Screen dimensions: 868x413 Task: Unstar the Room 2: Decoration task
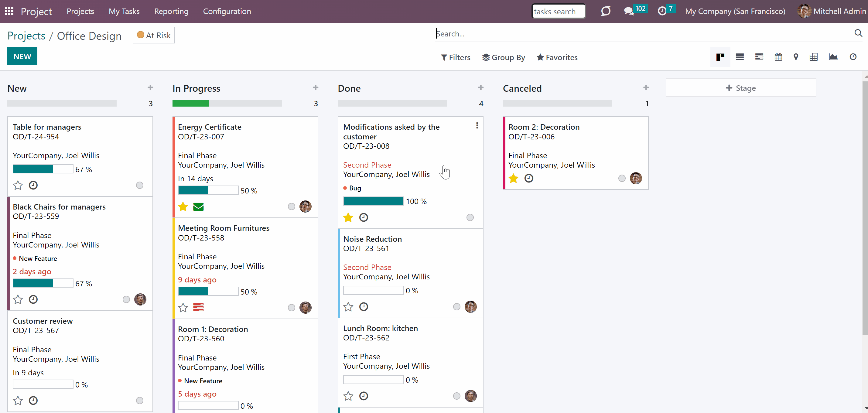click(513, 178)
